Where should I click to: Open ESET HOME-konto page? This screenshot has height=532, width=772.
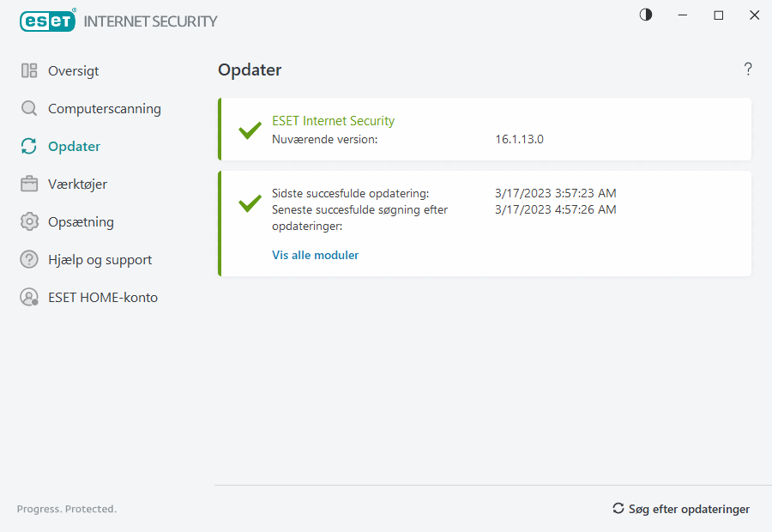(x=103, y=298)
